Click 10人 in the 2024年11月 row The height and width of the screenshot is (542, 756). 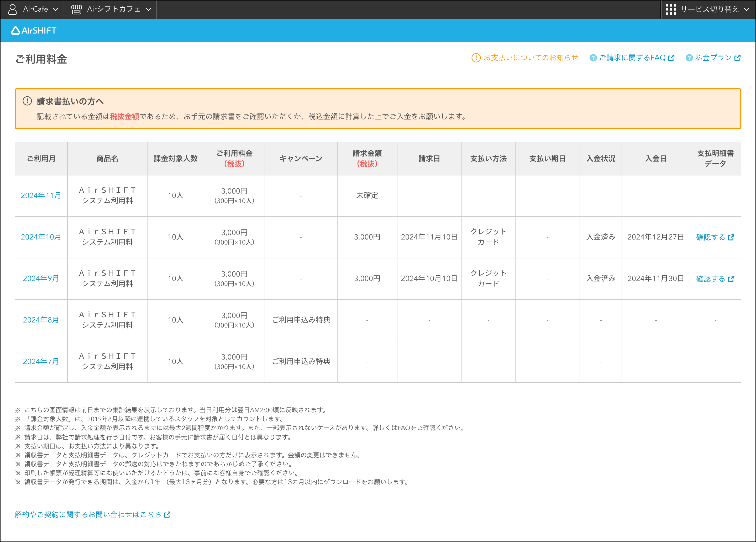pyautogui.click(x=176, y=195)
